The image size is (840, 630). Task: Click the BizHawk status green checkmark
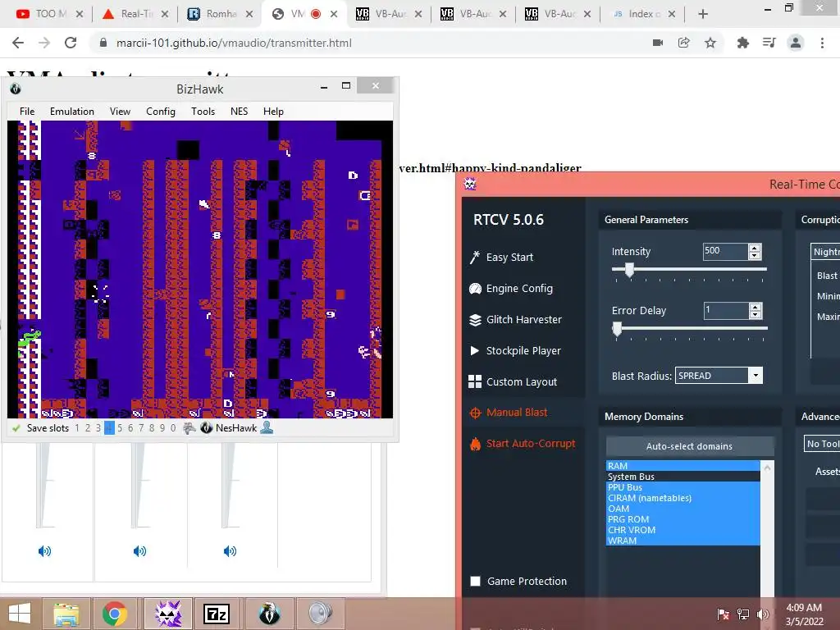(16, 428)
